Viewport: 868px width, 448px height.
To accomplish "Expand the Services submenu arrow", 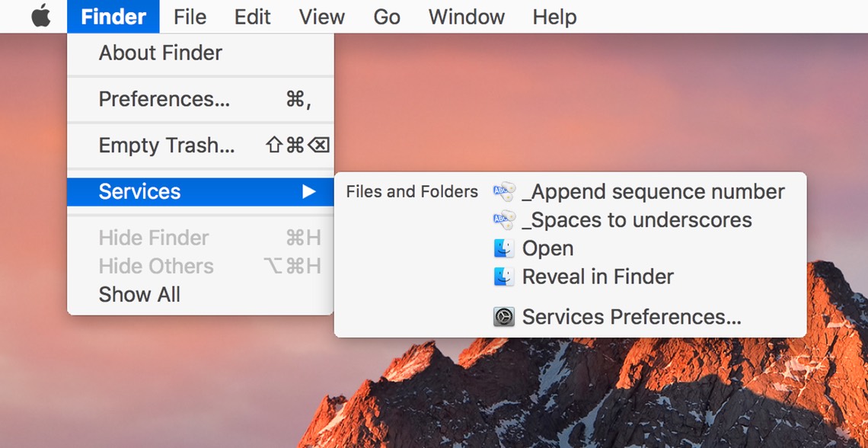I will (x=308, y=191).
